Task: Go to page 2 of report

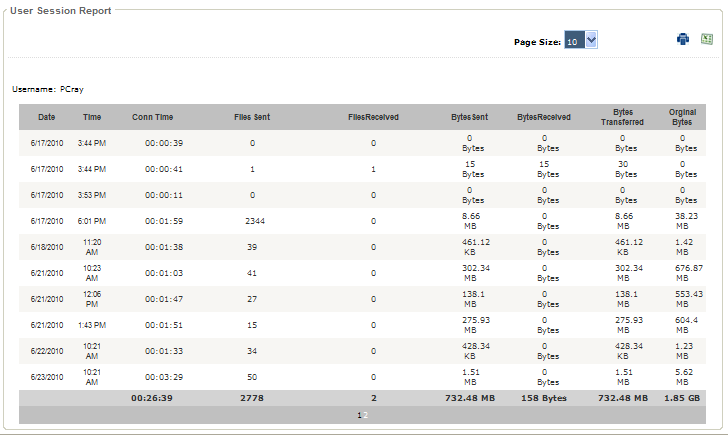Action: [365, 415]
